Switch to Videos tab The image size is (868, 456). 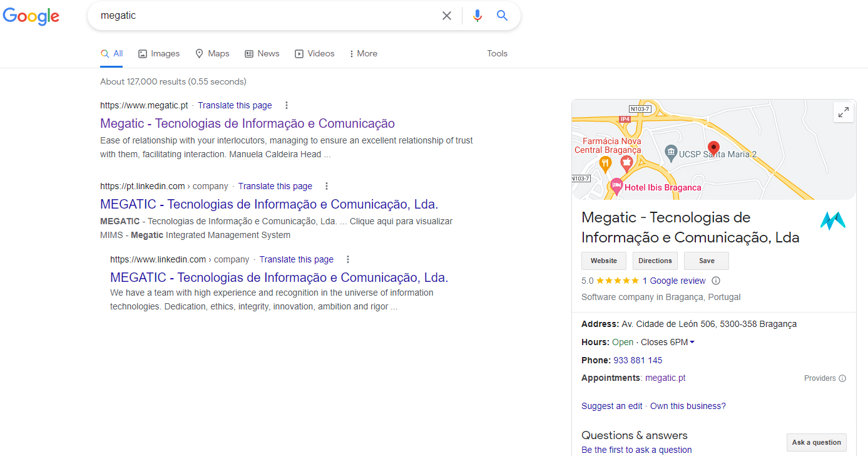point(315,54)
